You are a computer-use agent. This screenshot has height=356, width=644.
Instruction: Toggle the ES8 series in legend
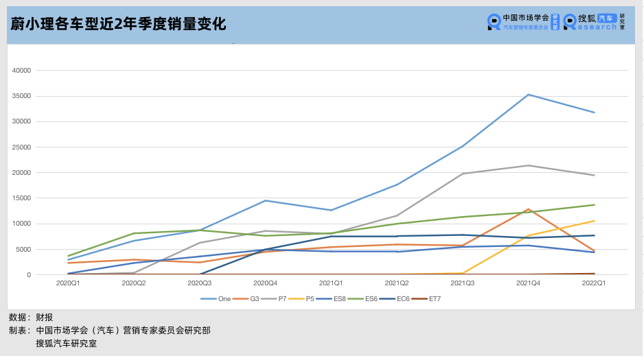click(x=337, y=298)
